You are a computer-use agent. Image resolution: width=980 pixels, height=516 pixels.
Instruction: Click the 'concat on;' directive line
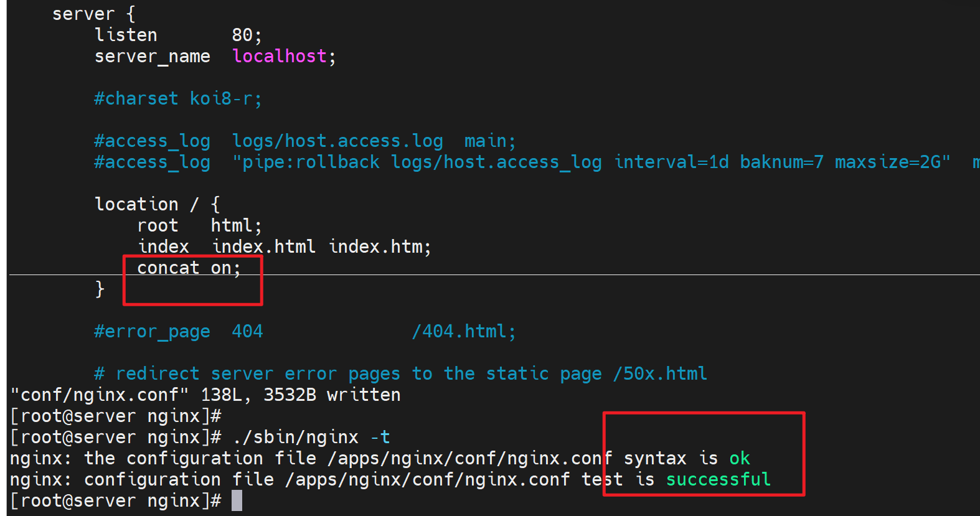[x=189, y=268]
